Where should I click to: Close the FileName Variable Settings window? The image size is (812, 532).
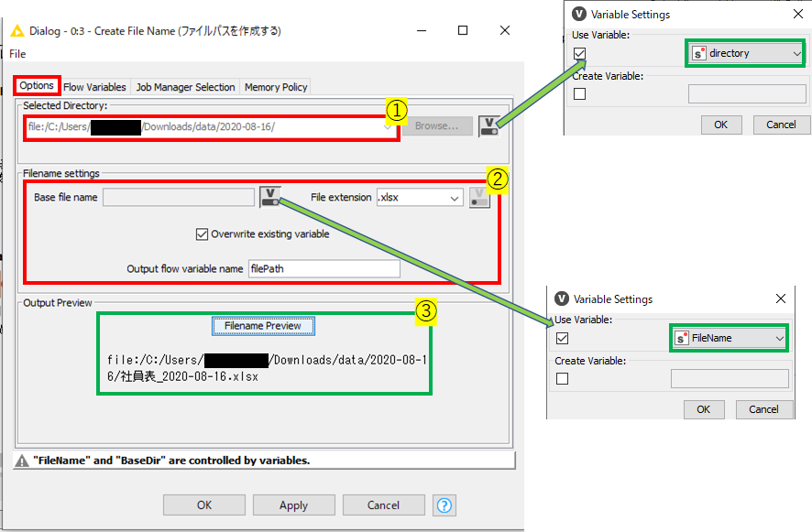pos(781,299)
